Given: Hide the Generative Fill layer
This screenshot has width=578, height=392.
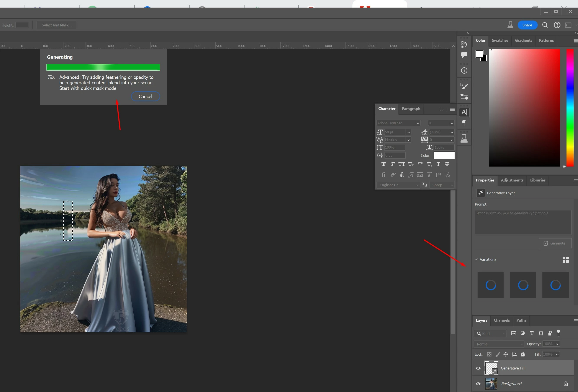Looking at the screenshot, I should pos(478,368).
